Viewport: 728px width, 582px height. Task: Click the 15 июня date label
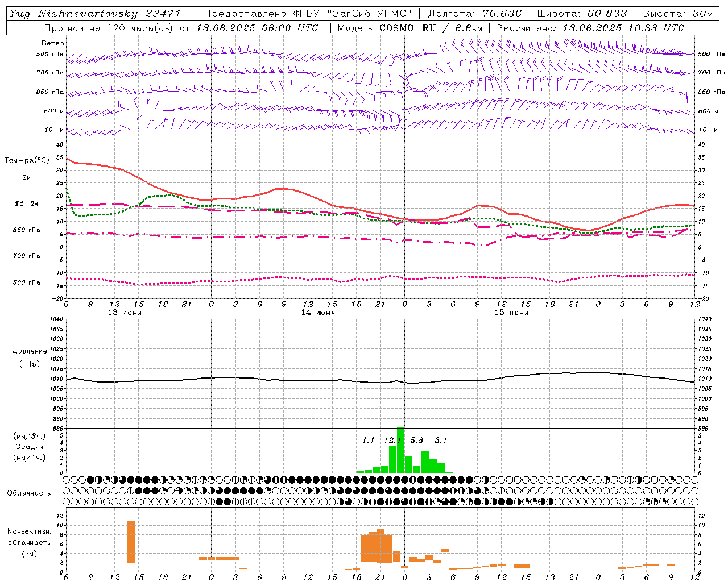511,313
